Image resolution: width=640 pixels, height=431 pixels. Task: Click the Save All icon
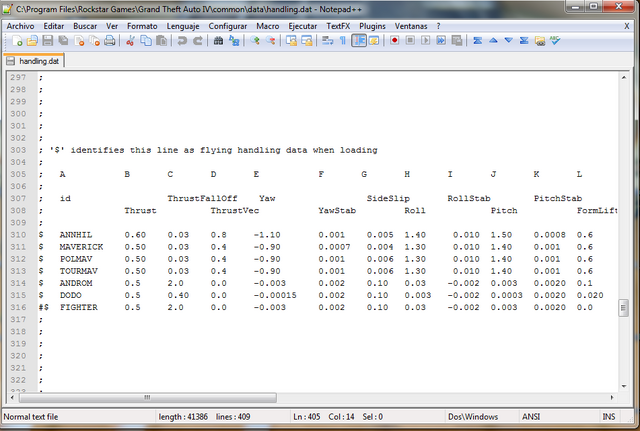pyautogui.click(x=63, y=40)
